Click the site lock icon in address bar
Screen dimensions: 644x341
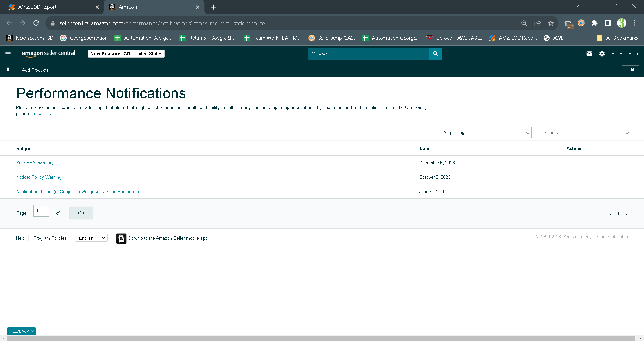(x=53, y=23)
